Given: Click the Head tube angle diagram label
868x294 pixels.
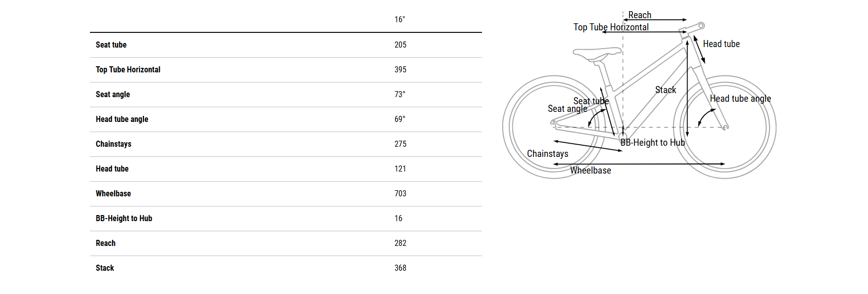Looking at the screenshot, I should click(740, 99).
